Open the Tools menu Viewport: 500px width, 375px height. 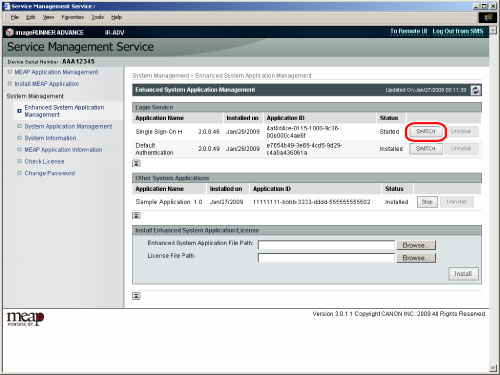[x=98, y=17]
